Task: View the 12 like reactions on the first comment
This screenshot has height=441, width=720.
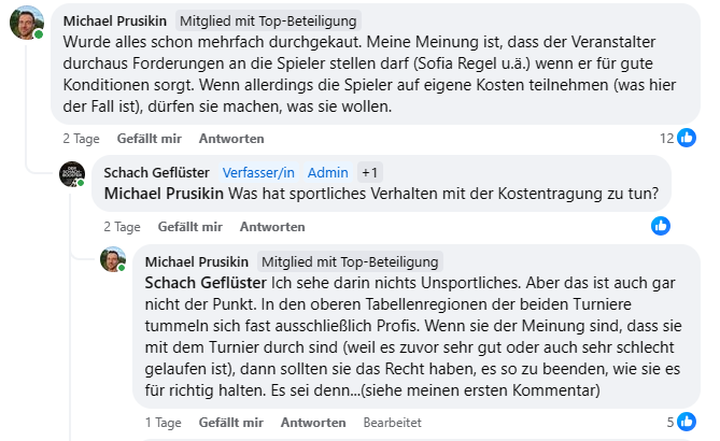Action: pos(680,138)
